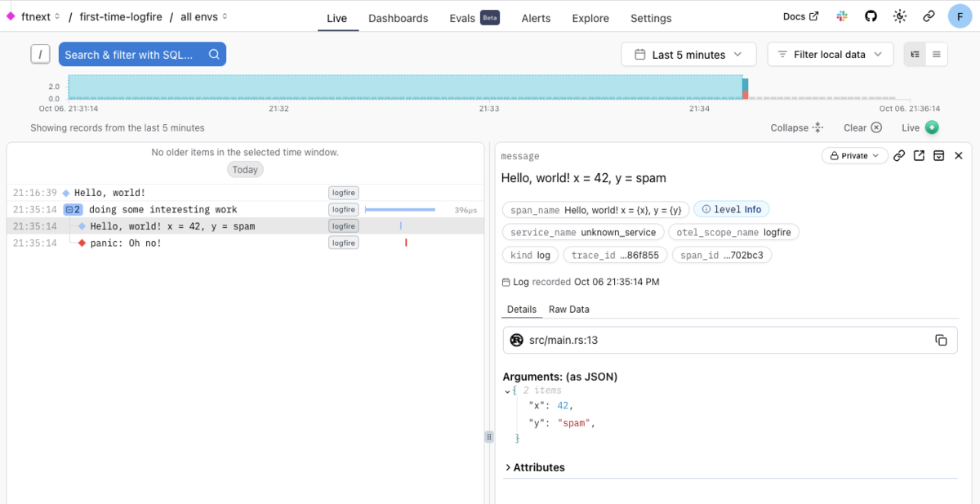The width and height of the screenshot is (980, 504).
Task: Open the Private visibility dropdown
Action: pos(853,155)
